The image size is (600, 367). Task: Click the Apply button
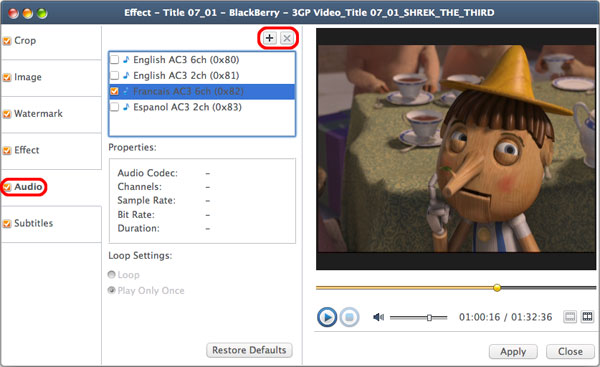513,351
